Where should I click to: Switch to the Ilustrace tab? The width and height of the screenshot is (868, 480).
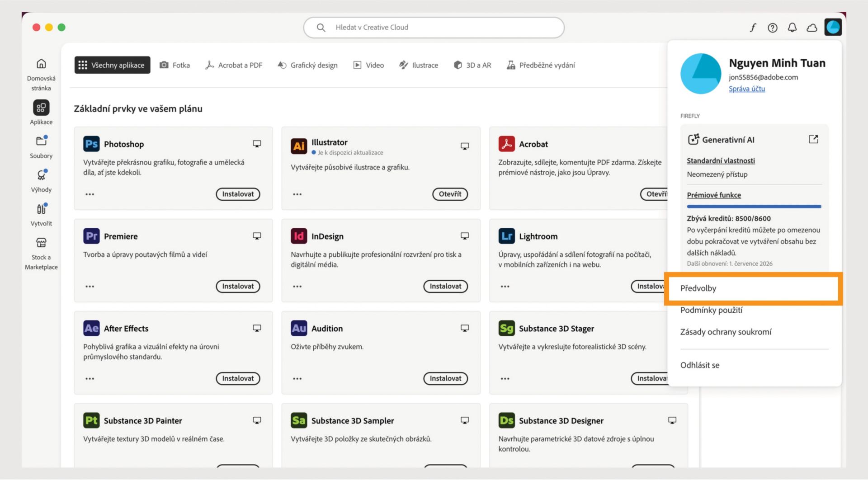[x=419, y=65]
